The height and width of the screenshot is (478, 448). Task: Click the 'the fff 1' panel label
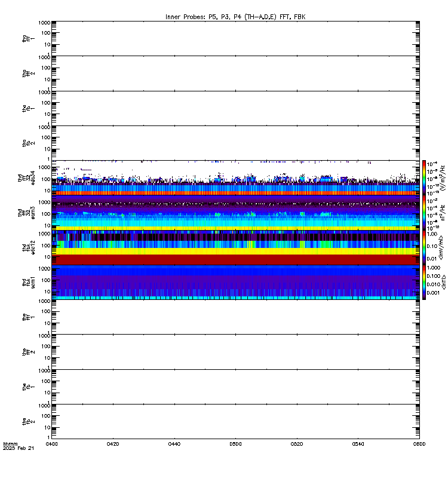(x=28, y=317)
